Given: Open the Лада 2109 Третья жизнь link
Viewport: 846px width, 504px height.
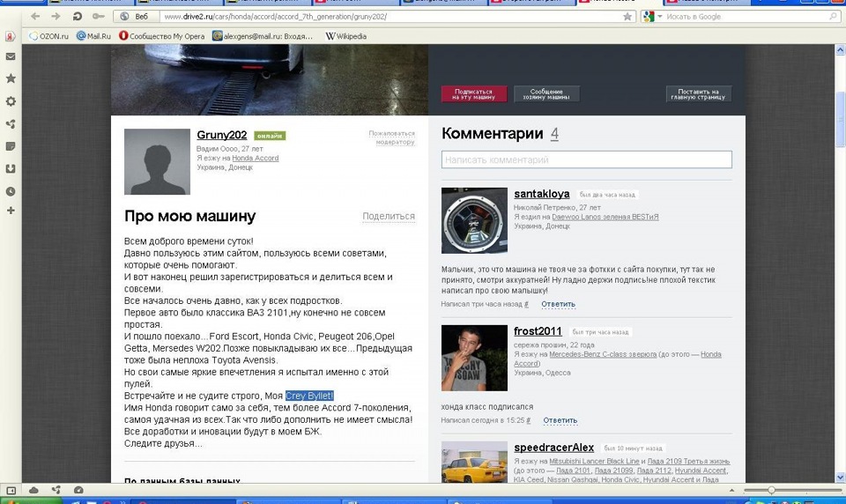Looking at the screenshot, I should click(x=688, y=462).
